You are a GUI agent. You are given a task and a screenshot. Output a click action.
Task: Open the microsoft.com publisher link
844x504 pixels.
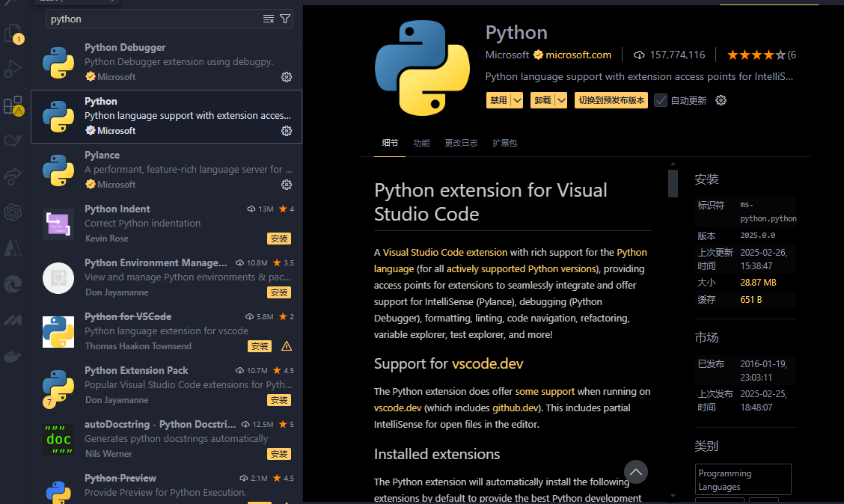point(578,55)
